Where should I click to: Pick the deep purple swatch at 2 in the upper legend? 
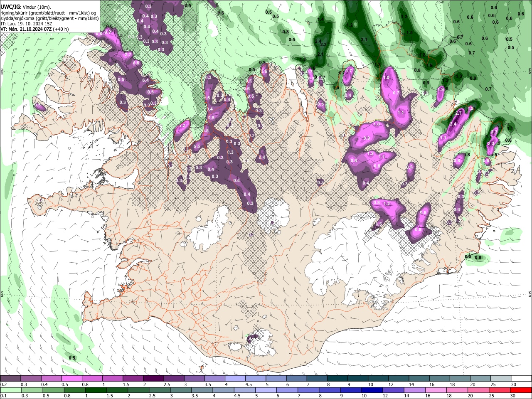click(153, 379)
